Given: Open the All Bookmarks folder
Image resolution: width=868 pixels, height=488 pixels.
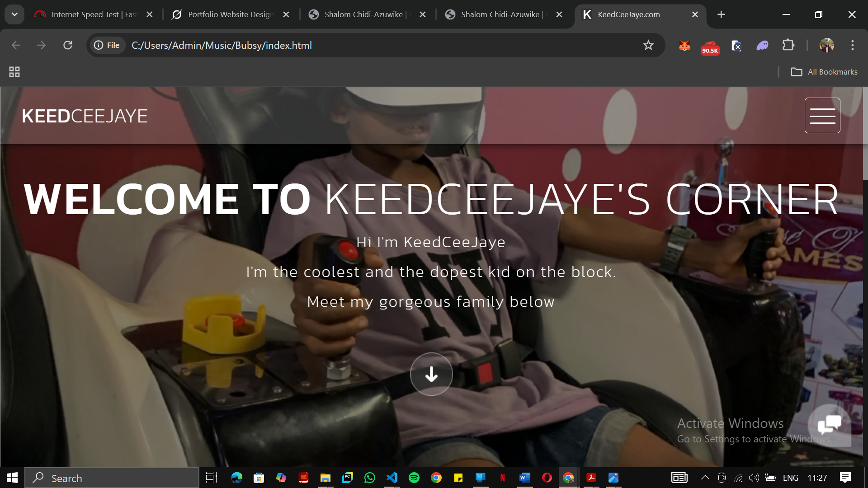Looking at the screenshot, I should coord(824,72).
